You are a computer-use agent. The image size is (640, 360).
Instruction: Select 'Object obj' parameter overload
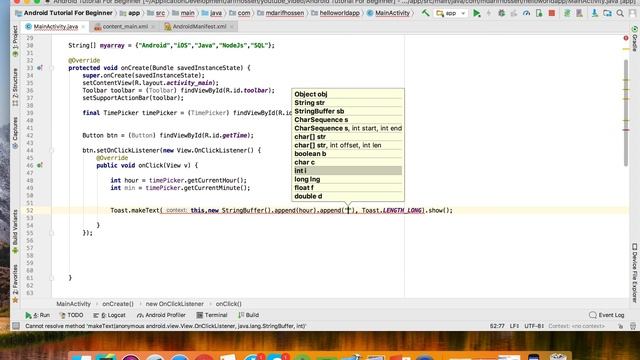(348, 94)
